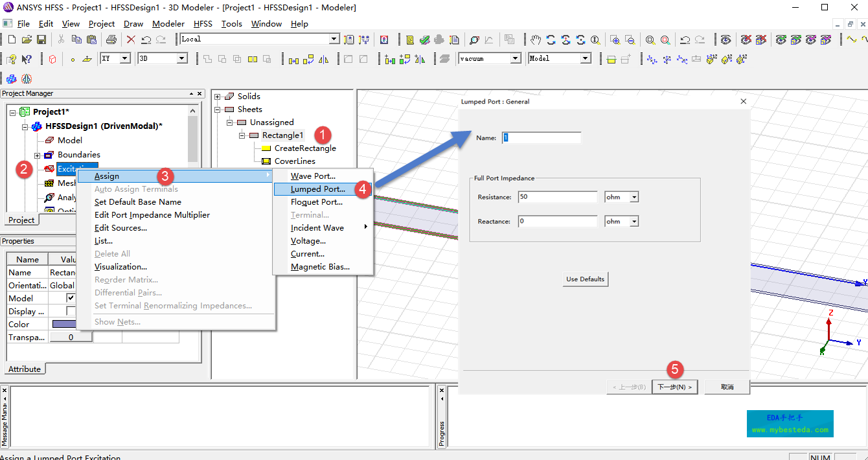
Task: Click the Draw box icon
Action: pyautogui.click(x=52, y=59)
